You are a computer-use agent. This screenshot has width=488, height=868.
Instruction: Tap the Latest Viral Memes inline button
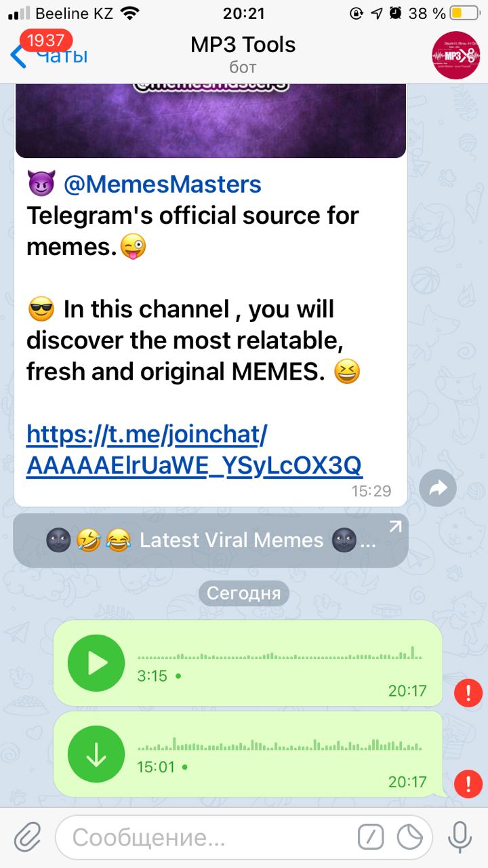point(211,540)
